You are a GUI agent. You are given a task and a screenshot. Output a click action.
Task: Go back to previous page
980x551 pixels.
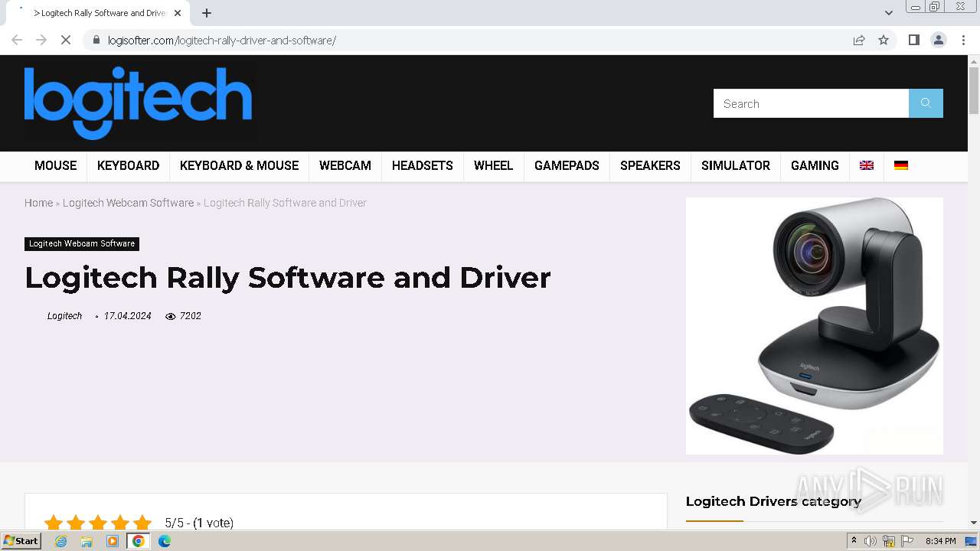click(17, 40)
